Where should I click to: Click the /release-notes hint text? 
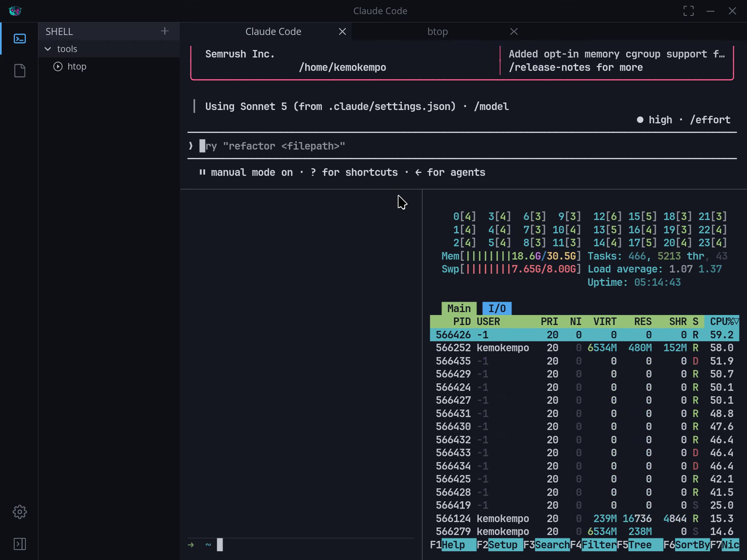(x=576, y=67)
